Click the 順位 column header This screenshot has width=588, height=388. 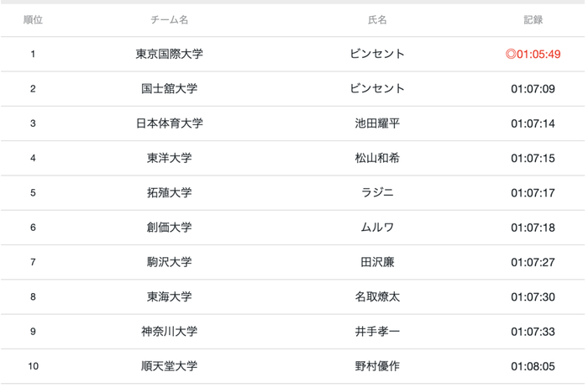point(33,19)
